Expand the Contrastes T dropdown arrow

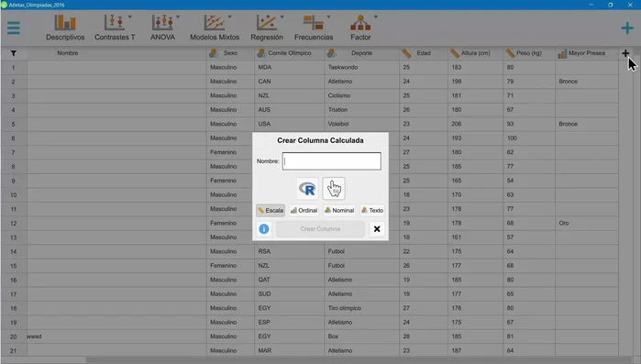click(x=130, y=17)
